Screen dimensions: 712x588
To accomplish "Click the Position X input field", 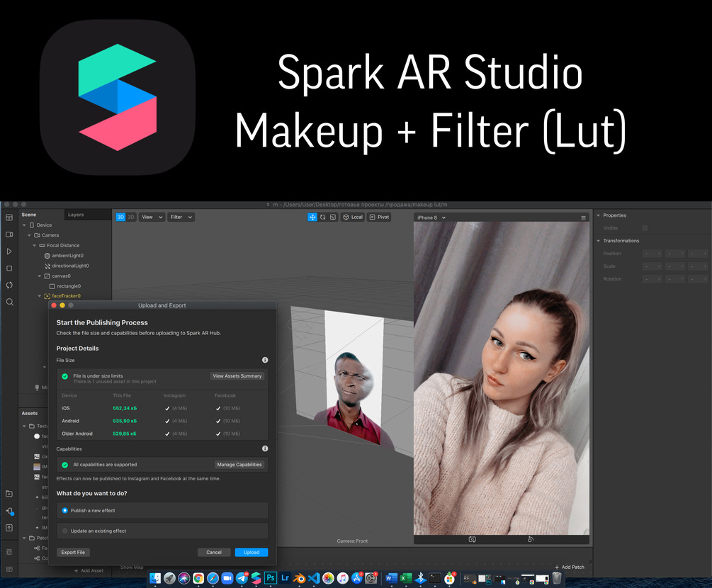I will click(652, 254).
